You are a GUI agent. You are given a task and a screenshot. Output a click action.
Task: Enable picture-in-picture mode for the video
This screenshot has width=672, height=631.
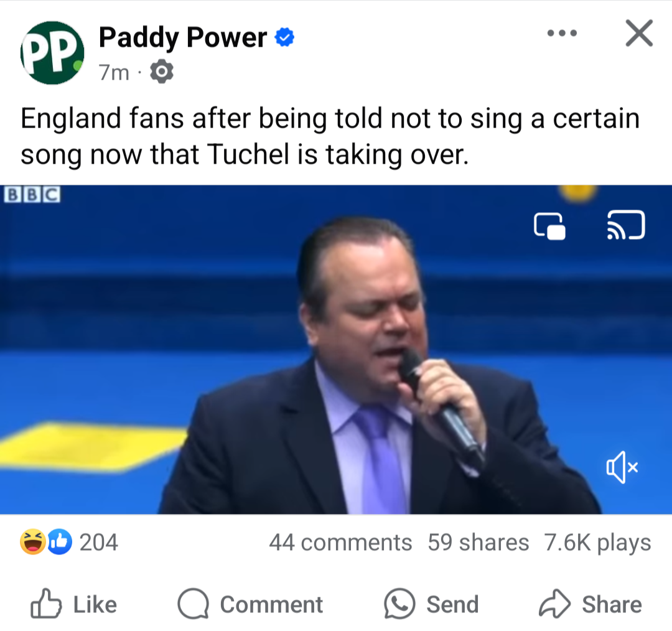[549, 226]
